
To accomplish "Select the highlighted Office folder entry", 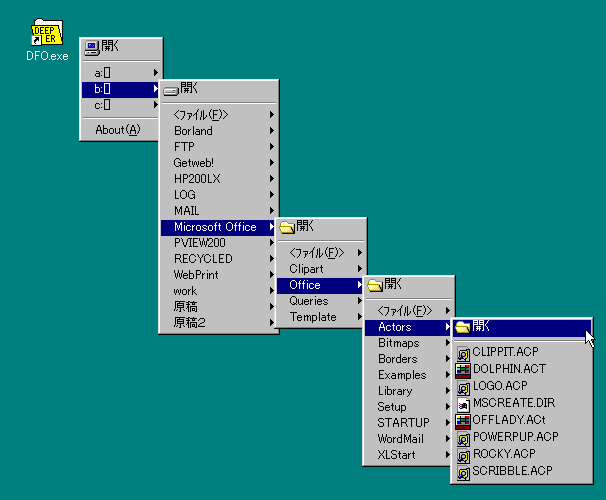I will click(x=321, y=285).
